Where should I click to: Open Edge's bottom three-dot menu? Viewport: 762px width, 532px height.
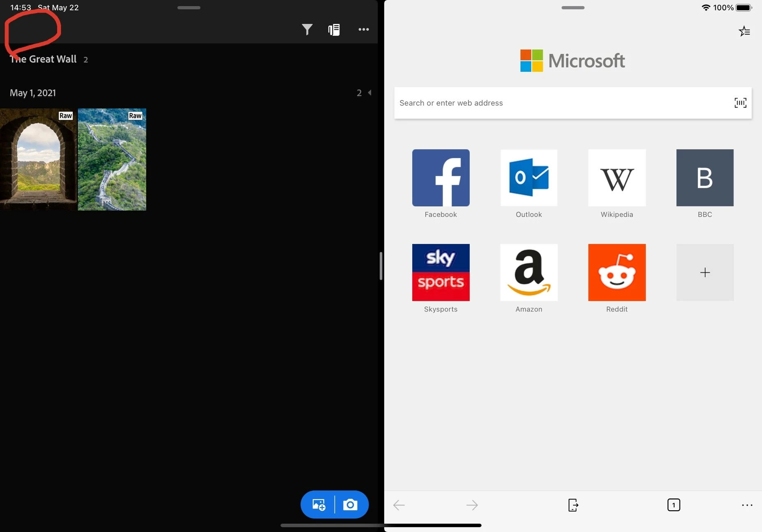[747, 505]
